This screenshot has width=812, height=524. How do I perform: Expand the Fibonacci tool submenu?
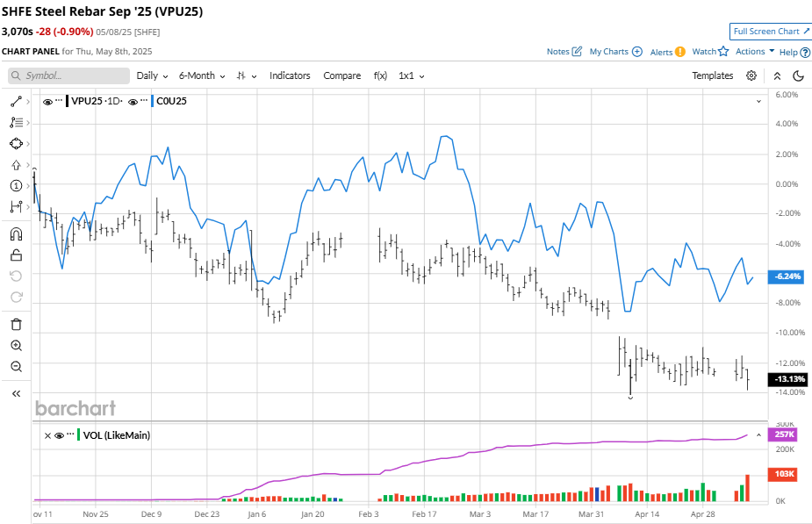point(28,123)
